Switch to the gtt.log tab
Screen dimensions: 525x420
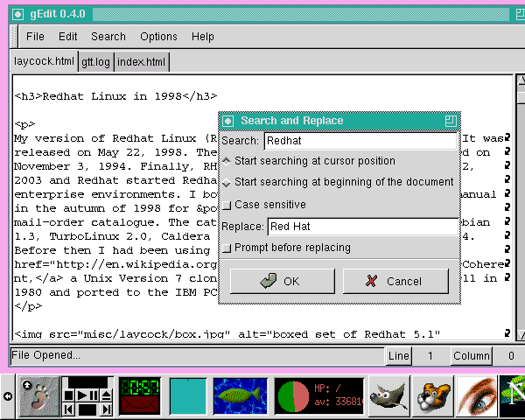coord(96,62)
